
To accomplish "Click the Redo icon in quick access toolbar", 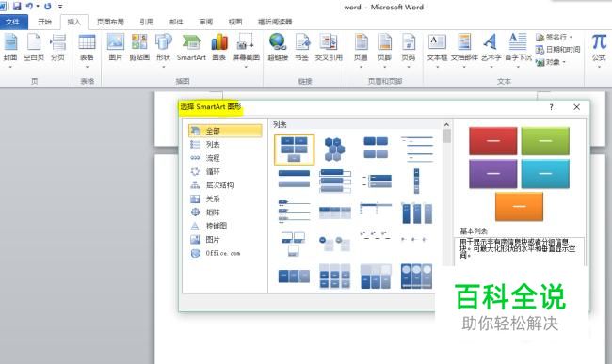I will [48, 7].
